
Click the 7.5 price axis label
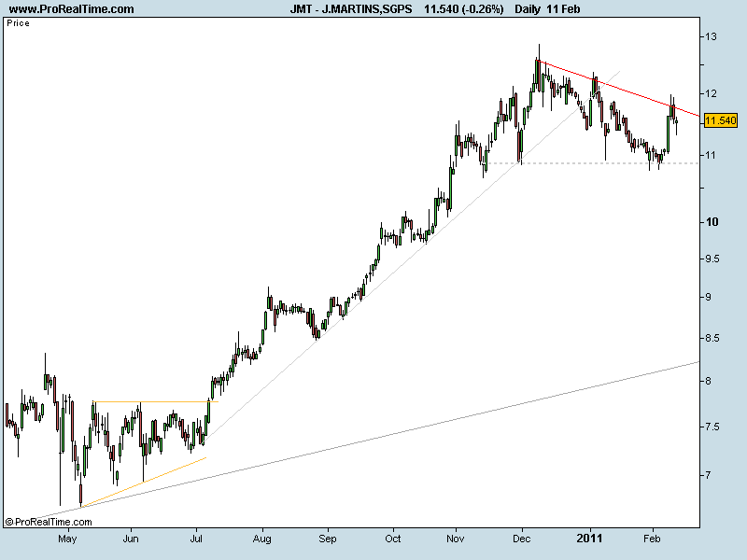coord(712,427)
